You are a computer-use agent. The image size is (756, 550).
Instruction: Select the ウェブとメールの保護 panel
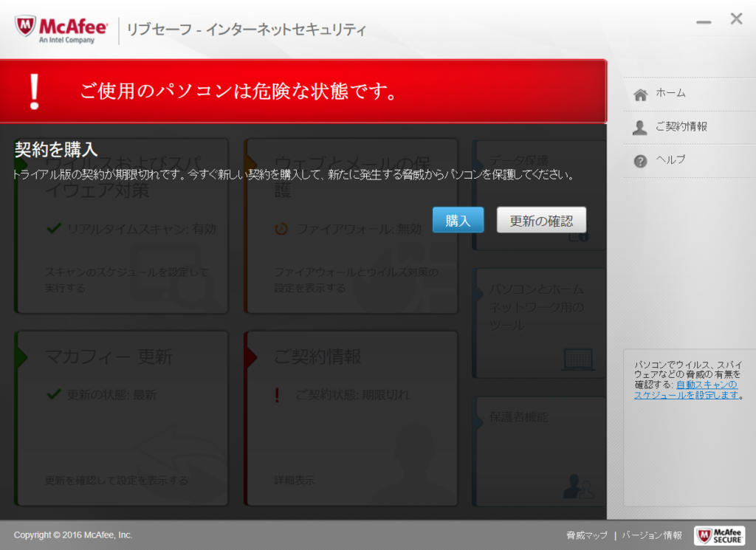[x=351, y=226]
